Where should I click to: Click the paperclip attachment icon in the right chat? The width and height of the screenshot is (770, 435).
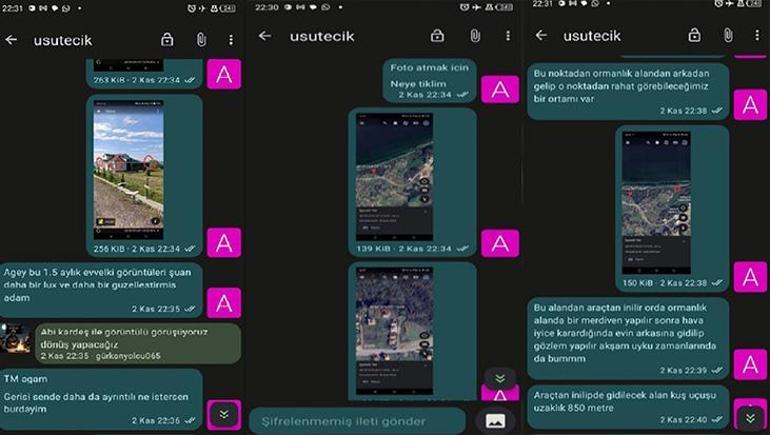click(727, 36)
